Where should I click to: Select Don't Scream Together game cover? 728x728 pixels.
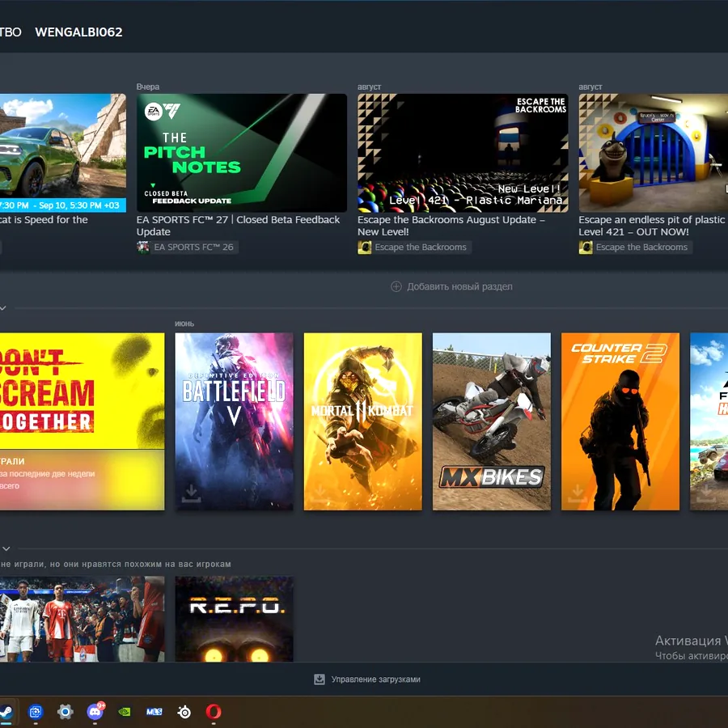[83, 421]
